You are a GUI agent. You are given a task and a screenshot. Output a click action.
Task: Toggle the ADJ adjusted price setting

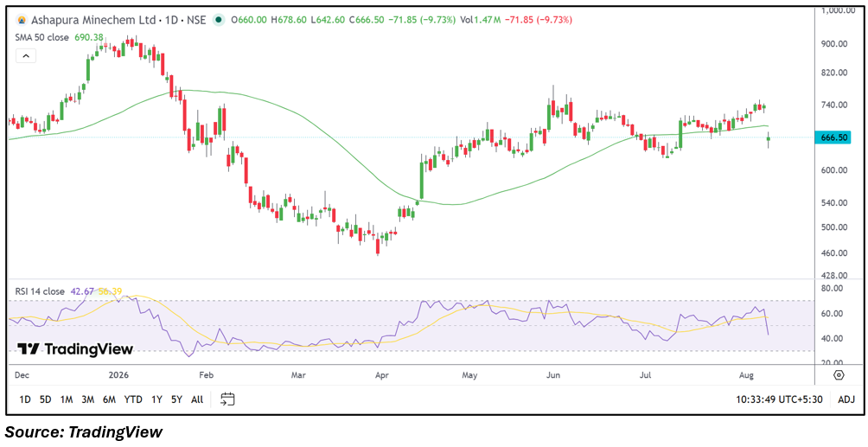pos(846,399)
